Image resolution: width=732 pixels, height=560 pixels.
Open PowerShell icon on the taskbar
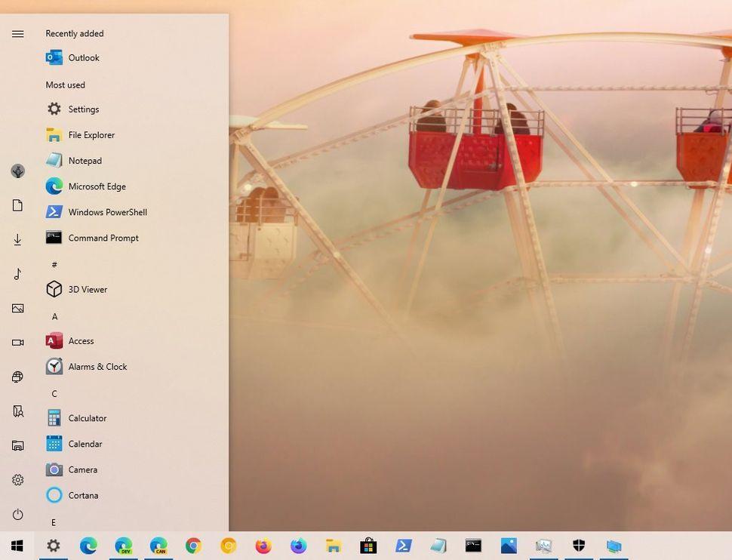coord(403,546)
